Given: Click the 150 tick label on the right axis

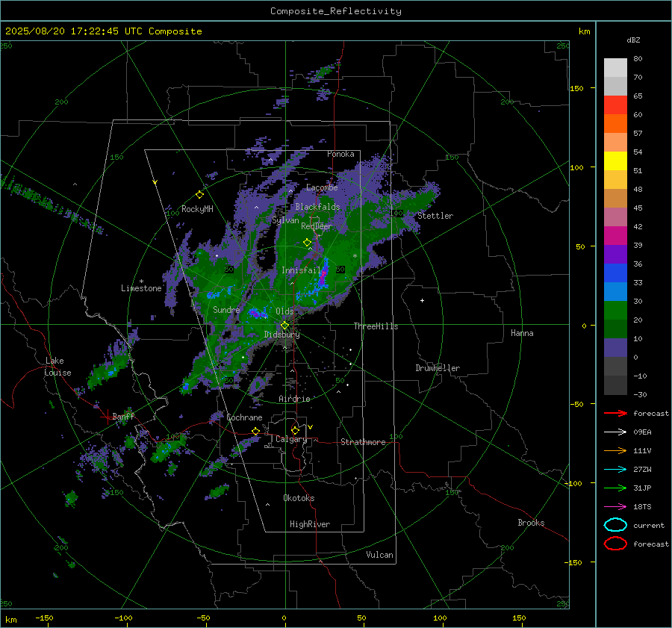Looking at the screenshot, I should [576, 88].
